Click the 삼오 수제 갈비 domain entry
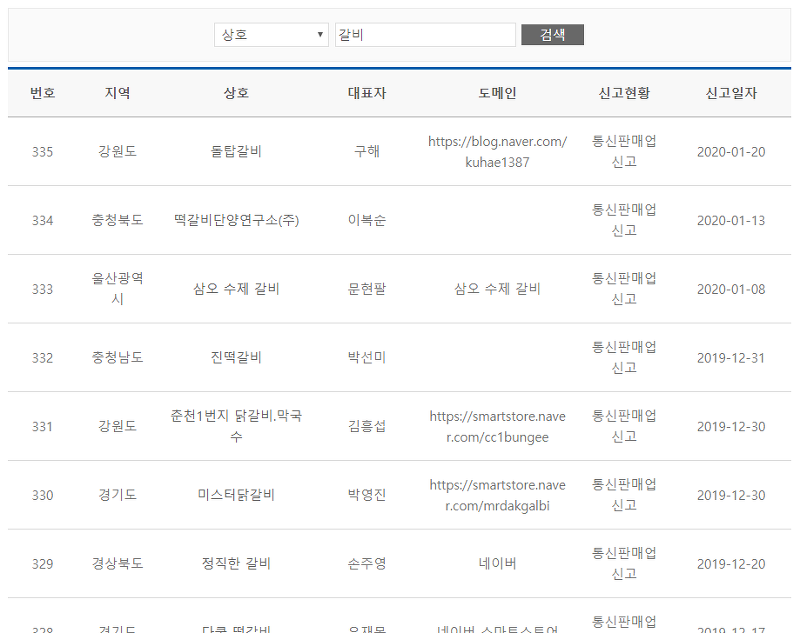800x633 pixels. click(x=496, y=289)
